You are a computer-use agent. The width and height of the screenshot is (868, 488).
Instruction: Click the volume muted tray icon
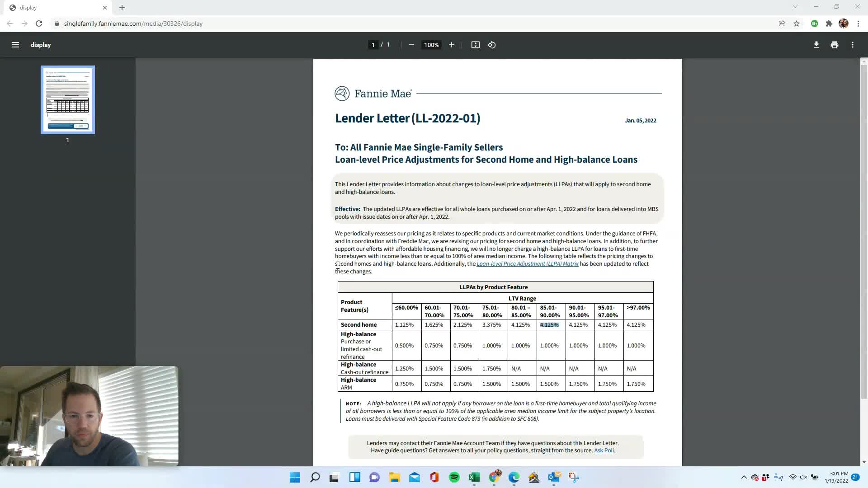point(803,477)
